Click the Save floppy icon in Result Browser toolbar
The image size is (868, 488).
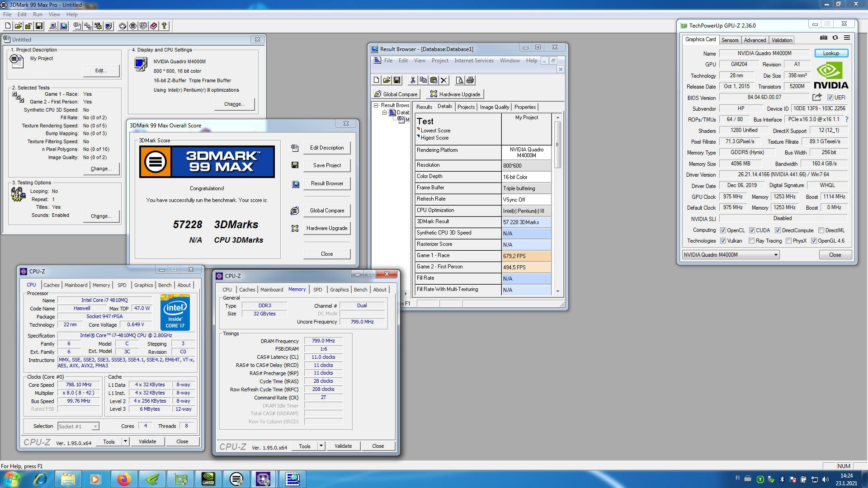click(x=397, y=80)
